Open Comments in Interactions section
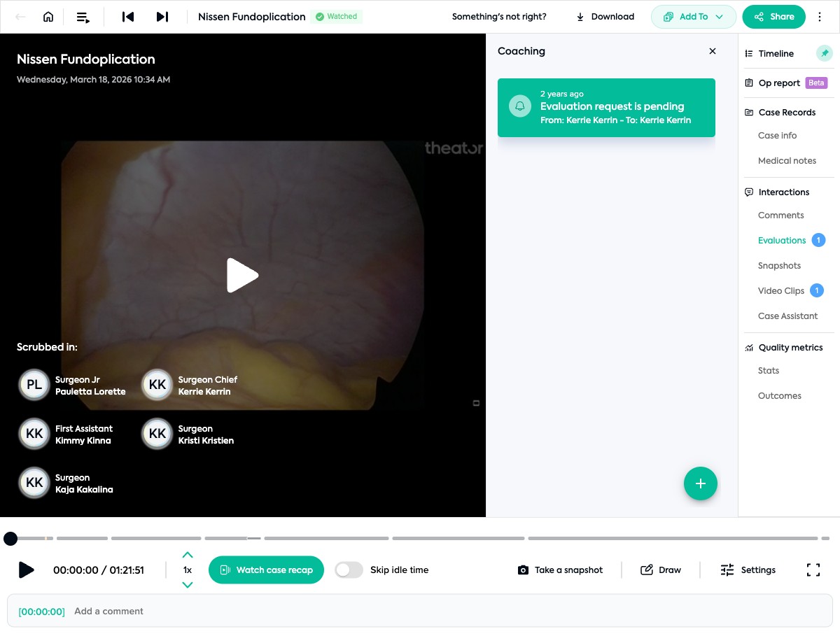The width and height of the screenshot is (840, 643). click(x=780, y=215)
